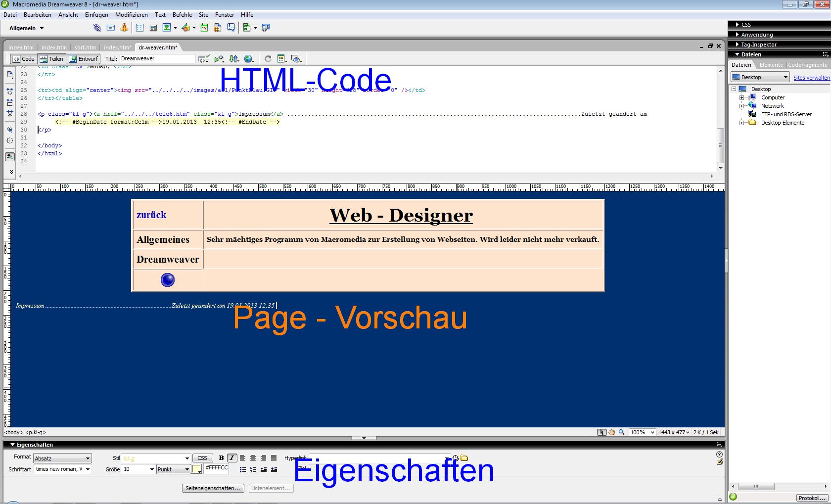This screenshot has height=504, width=831.
Task: Expand the CSS panel group
Action: click(779, 24)
